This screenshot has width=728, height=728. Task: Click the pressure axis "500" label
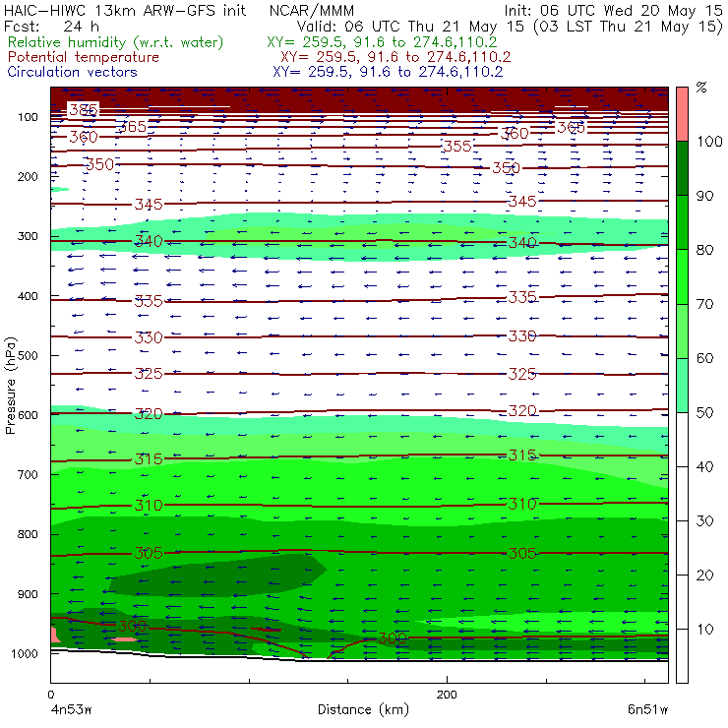click(28, 356)
